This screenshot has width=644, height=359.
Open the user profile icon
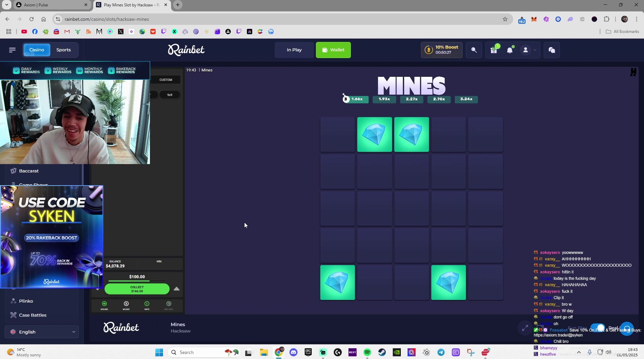pyautogui.click(x=526, y=50)
